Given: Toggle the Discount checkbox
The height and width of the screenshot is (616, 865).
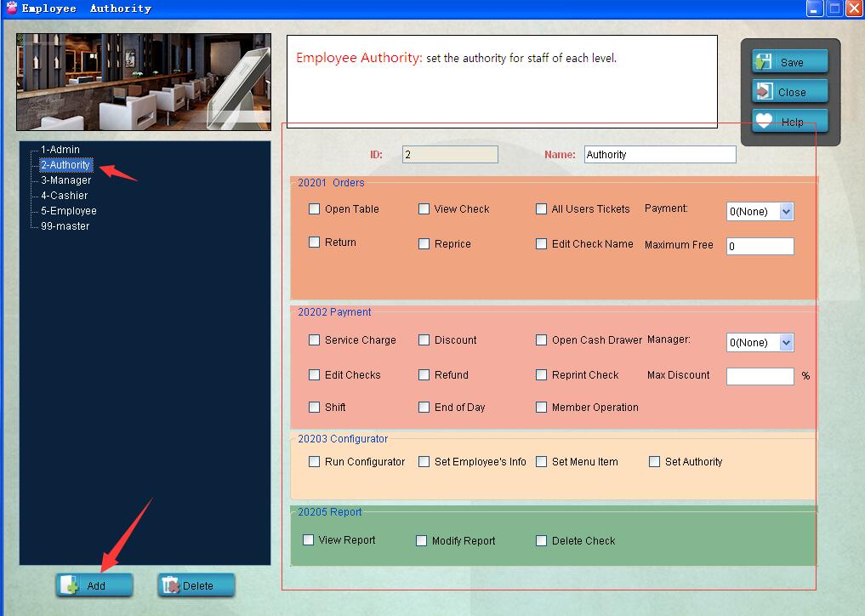Looking at the screenshot, I should [x=424, y=339].
